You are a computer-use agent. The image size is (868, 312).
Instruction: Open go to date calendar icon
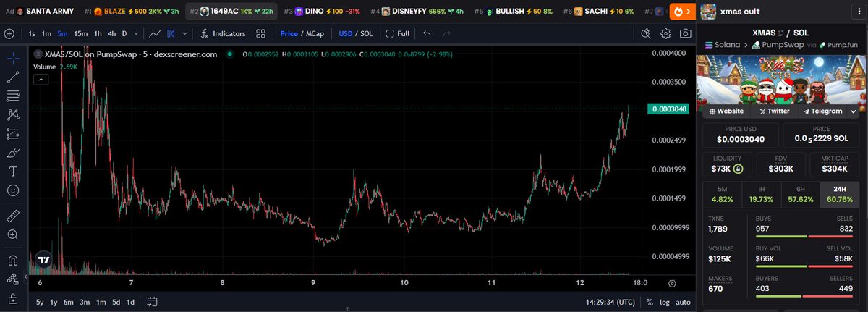[152, 302]
